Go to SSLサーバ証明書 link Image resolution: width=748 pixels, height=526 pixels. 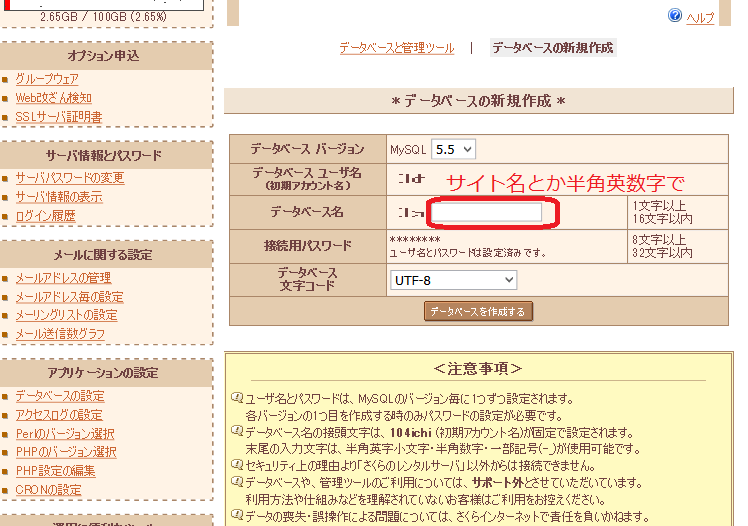coord(58,117)
